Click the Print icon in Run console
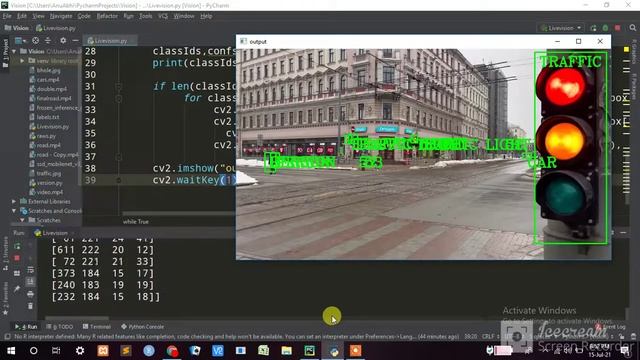This screenshot has height=360, width=640. tap(31, 294)
